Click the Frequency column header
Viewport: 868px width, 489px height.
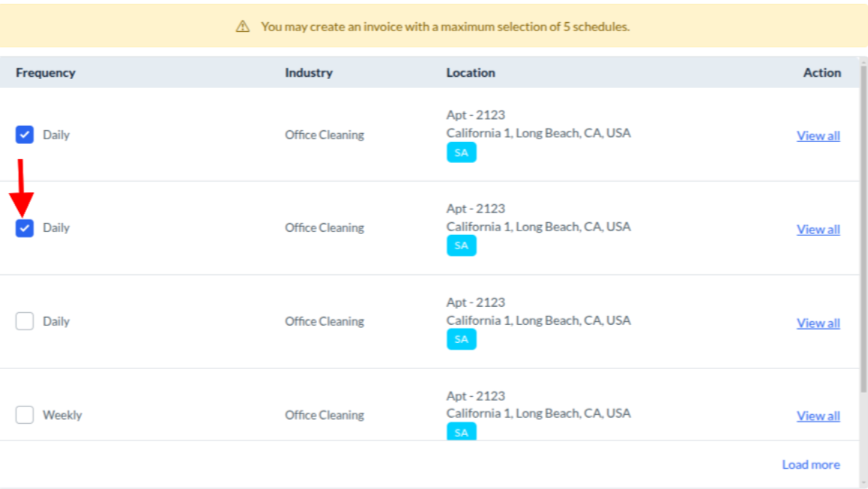tap(46, 73)
